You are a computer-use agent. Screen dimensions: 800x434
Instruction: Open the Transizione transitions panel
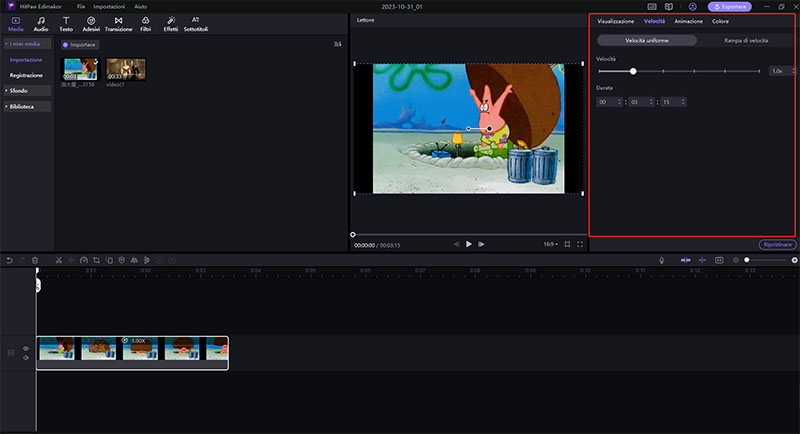pyautogui.click(x=118, y=24)
